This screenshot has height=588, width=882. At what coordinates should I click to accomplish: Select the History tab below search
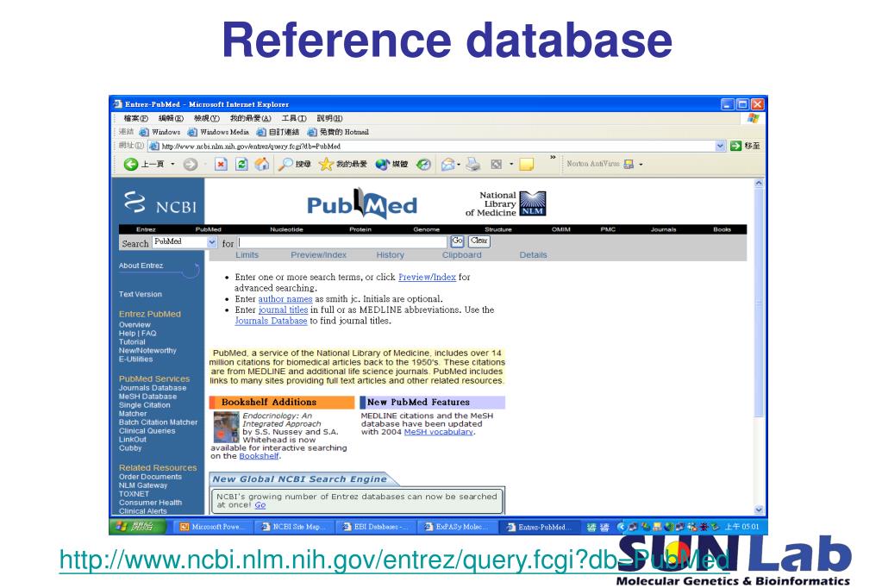(391, 255)
